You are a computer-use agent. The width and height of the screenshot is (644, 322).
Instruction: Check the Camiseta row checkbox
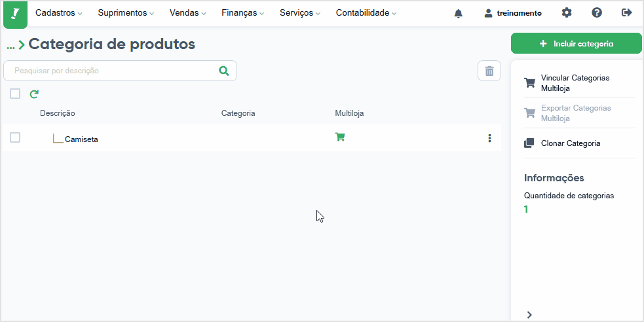tap(15, 137)
